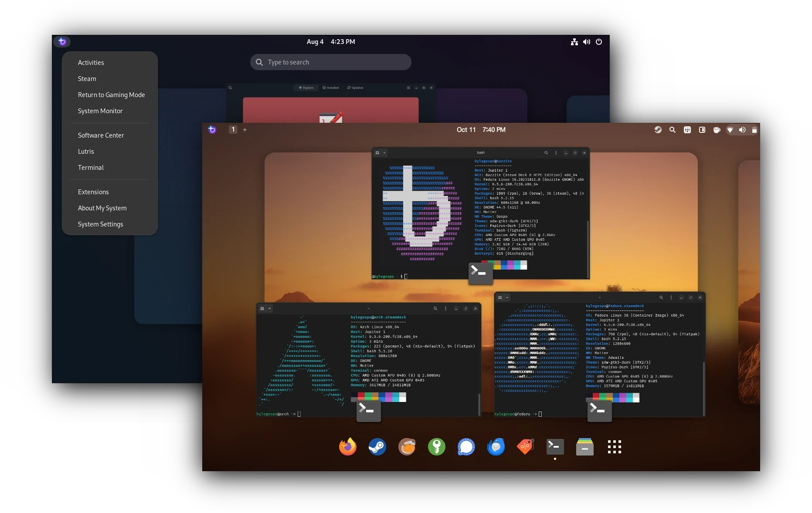Open Thunderbird mail from the dock
Screen dimensions: 812x513
tap(496, 447)
